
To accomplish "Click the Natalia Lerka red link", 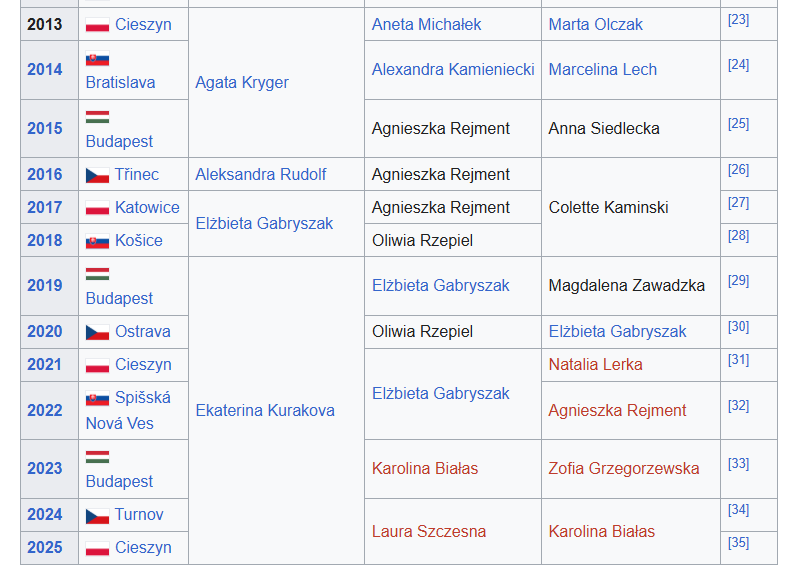I will (595, 364).
